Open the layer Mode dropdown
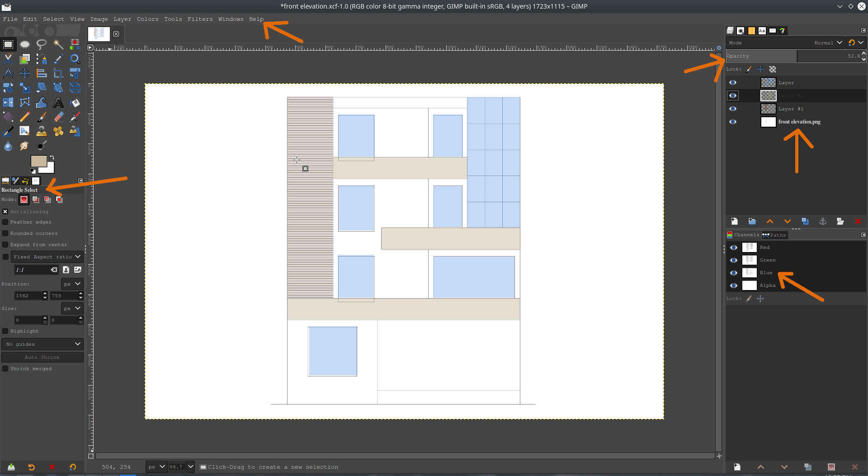This screenshot has width=868, height=476. point(827,43)
